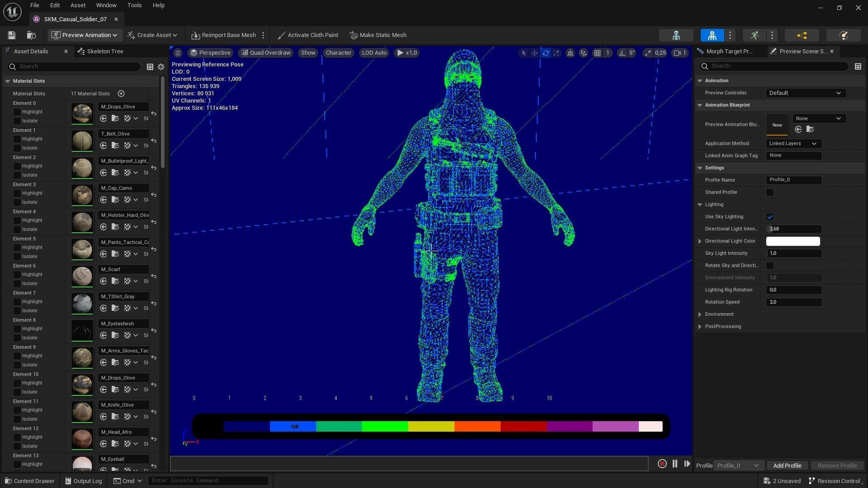The image size is (868, 488).
Task: Toggle grid snapping icon in viewport
Action: tap(597, 53)
